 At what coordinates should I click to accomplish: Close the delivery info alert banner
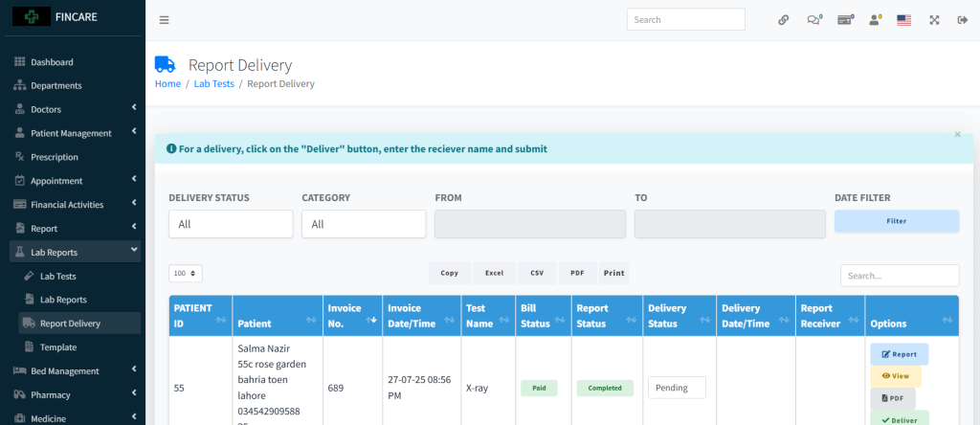[x=957, y=135]
